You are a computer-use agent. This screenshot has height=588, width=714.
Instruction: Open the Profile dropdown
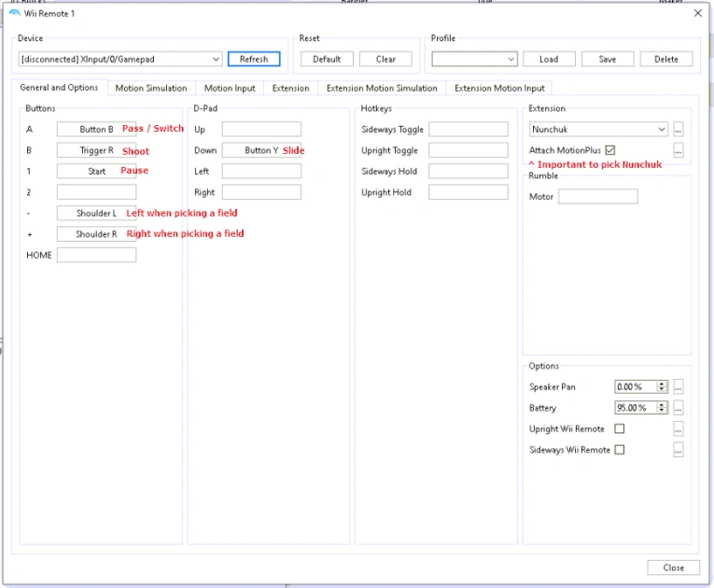click(474, 59)
